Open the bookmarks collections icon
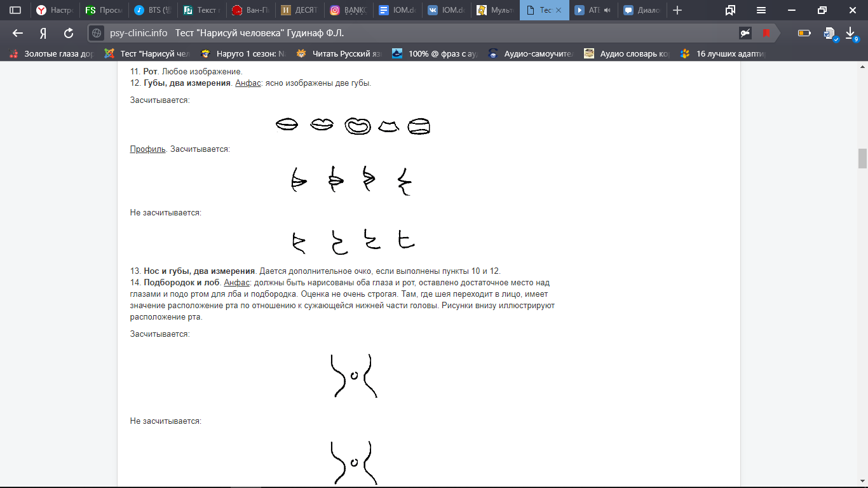This screenshot has width=868, height=488. 730,10
